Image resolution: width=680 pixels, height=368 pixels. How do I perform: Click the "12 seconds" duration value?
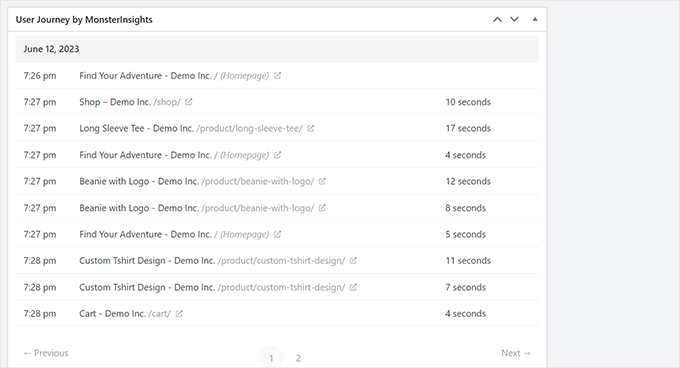[468, 181]
